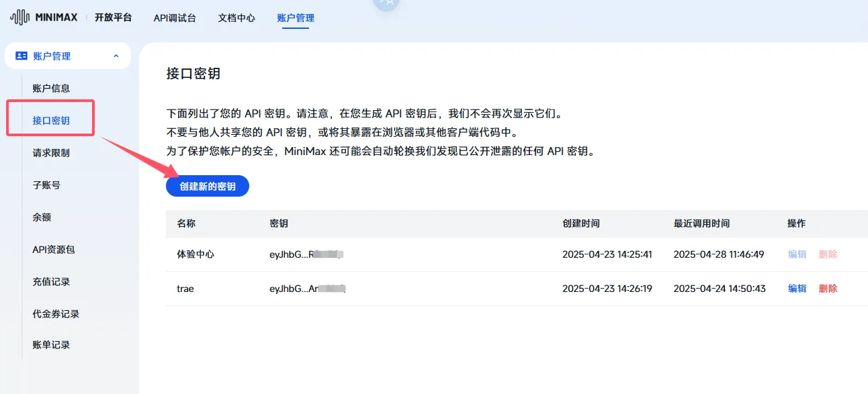Switch to the 文档中心 tab

pos(236,18)
